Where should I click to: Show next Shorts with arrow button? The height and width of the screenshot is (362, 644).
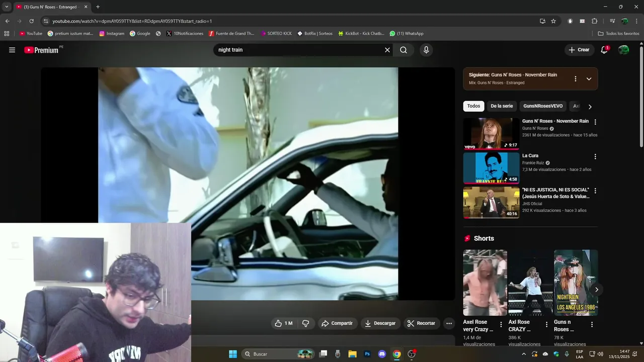[596, 290]
